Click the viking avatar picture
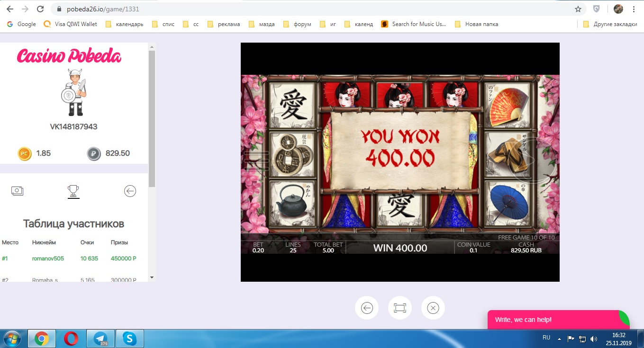This screenshot has width=644, height=348. click(74, 93)
